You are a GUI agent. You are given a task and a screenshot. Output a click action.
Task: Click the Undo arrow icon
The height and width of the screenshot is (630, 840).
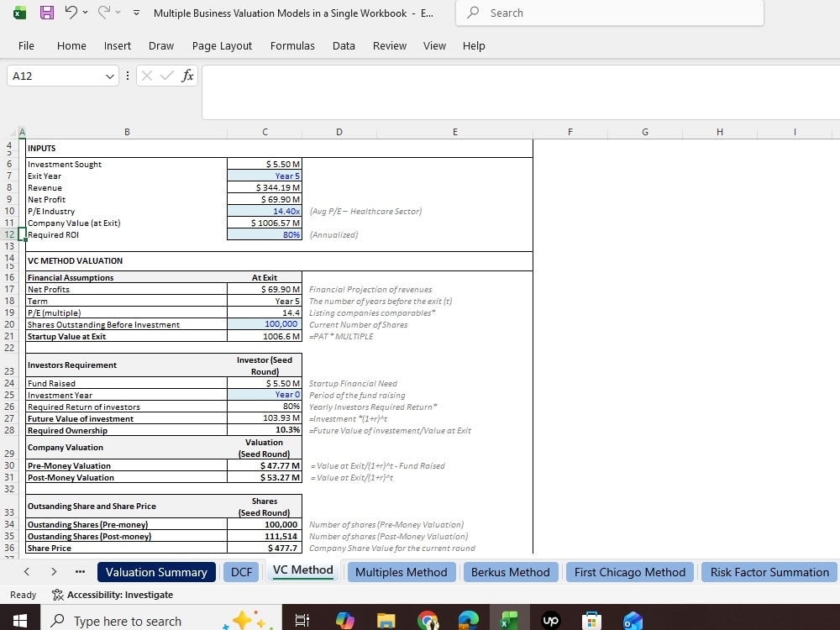click(71, 13)
